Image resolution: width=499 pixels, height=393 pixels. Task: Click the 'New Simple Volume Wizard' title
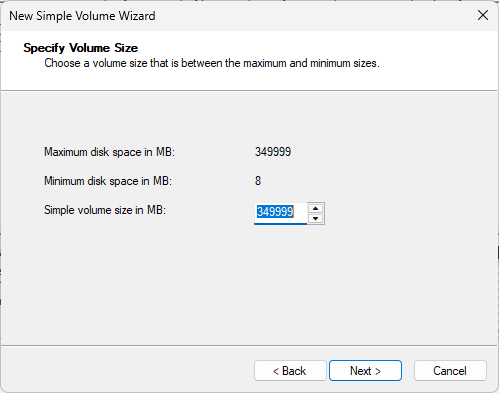click(82, 16)
